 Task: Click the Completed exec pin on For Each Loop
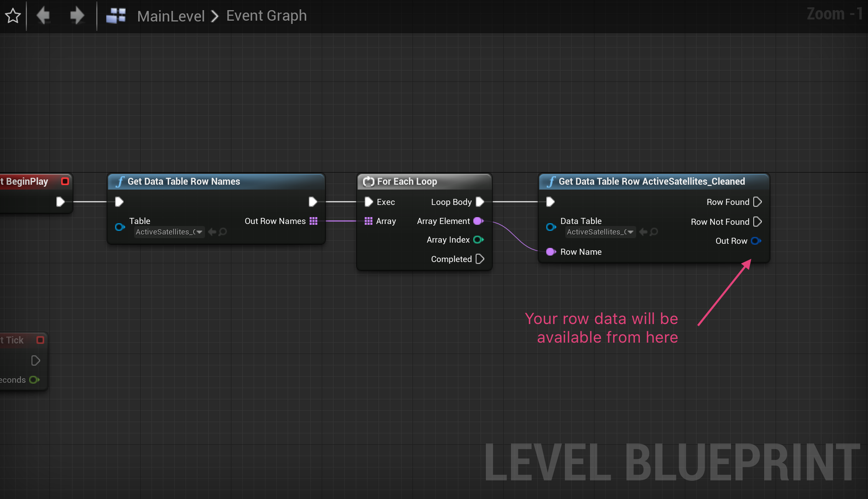(x=480, y=259)
